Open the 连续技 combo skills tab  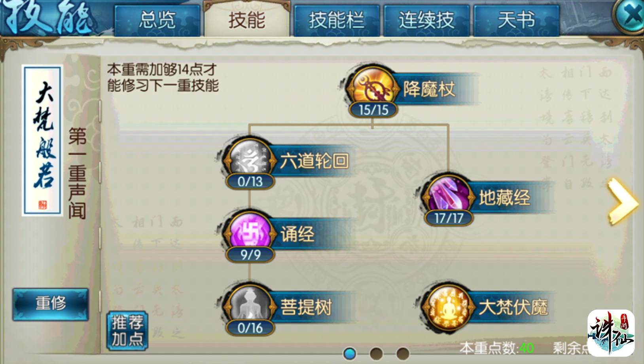426,20
